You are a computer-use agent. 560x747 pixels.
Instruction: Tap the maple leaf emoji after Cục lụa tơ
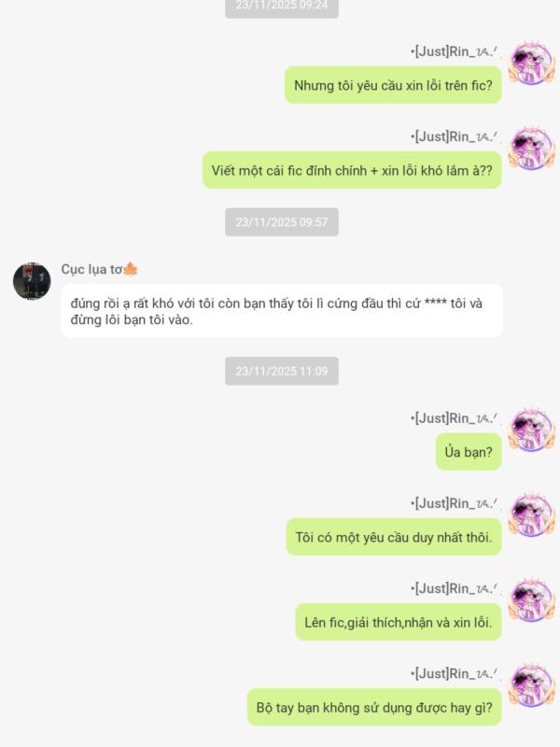[131, 270]
